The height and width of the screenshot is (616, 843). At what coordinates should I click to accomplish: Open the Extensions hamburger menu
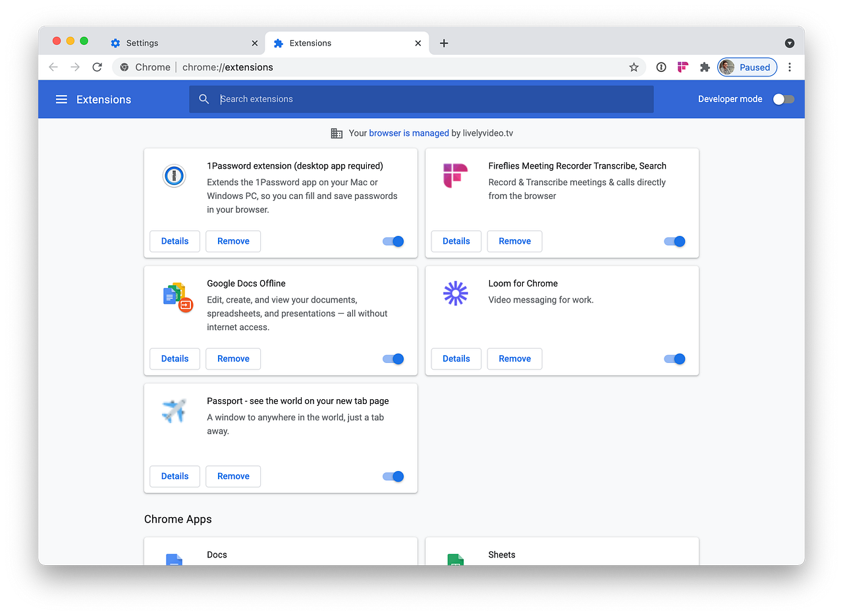61,99
